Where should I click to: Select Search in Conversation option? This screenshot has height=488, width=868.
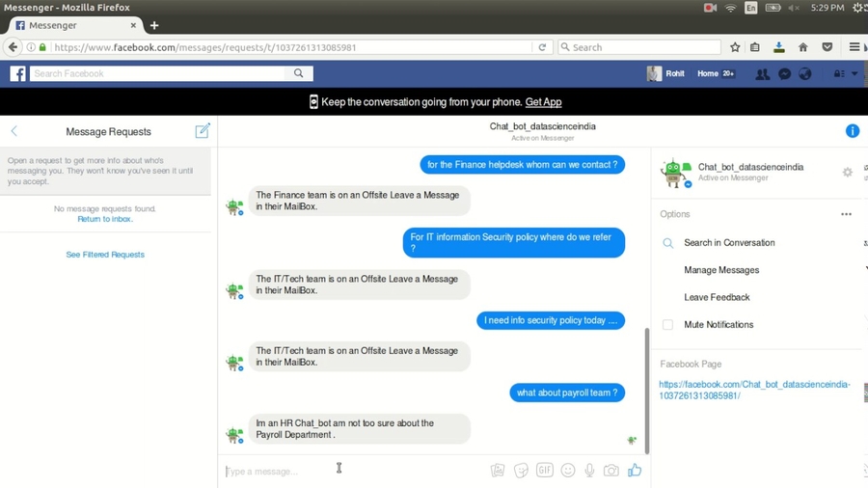[729, 243]
